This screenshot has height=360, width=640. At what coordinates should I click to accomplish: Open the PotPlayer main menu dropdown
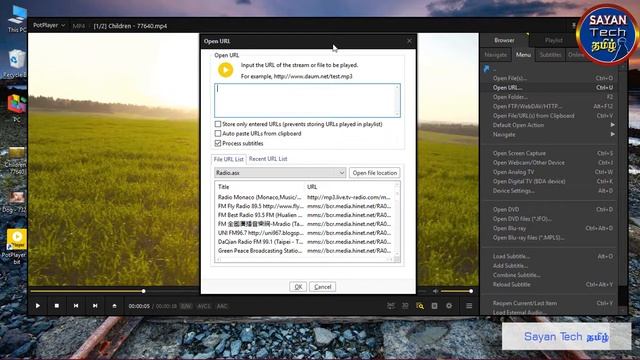pyautogui.click(x=49, y=25)
